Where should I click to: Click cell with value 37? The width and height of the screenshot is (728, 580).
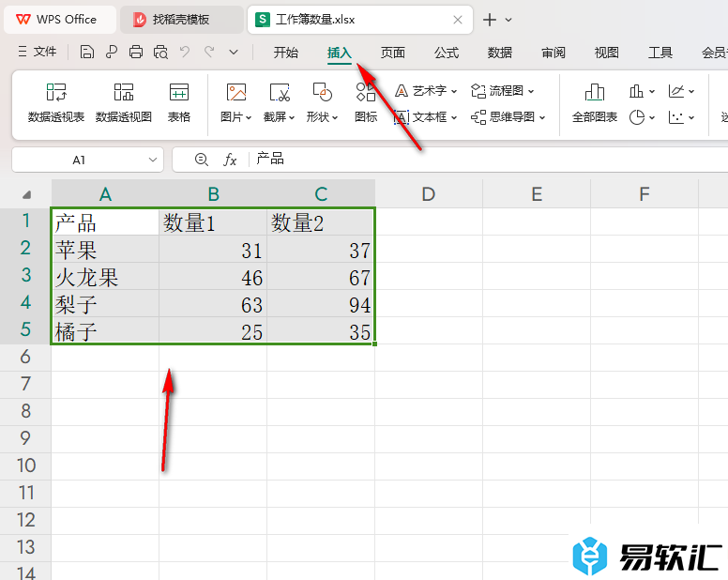point(321,250)
